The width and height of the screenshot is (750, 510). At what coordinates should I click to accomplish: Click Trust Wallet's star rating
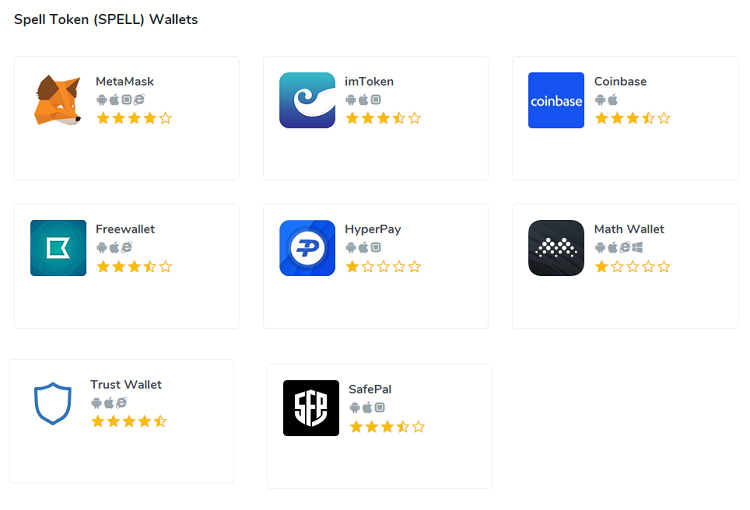(129, 421)
